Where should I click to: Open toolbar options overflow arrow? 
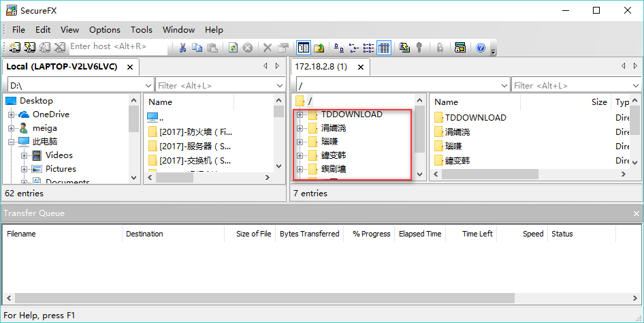494,51
